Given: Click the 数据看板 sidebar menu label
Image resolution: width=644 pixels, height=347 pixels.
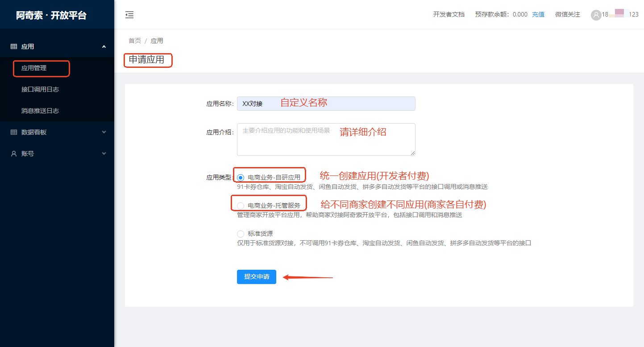Looking at the screenshot, I should pyautogui.click(x=34, y=132).
